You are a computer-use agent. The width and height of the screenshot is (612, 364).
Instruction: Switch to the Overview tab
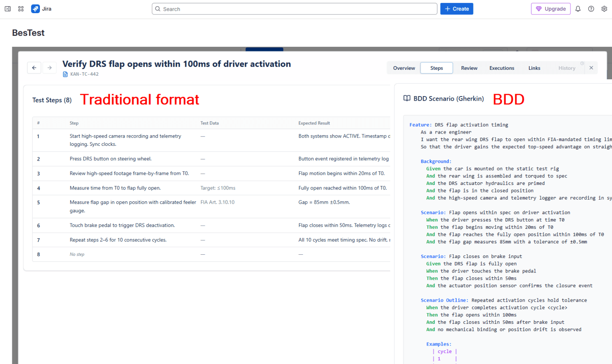pyautogui.click(x=404, y=68)
